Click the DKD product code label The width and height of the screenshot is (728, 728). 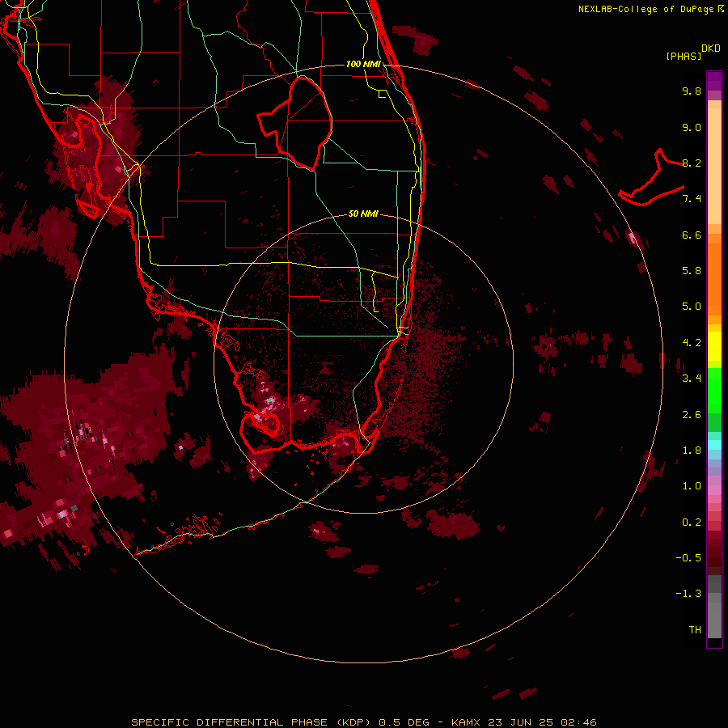click(x=710, y=49)
